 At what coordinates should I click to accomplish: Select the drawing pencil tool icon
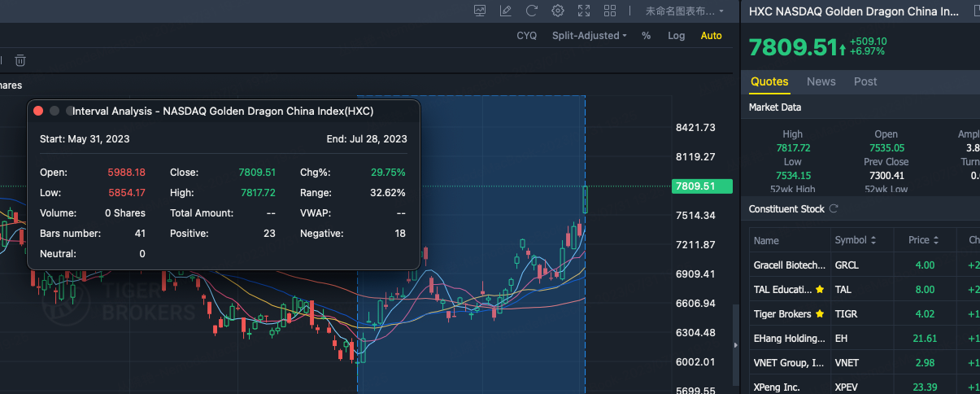506,11
